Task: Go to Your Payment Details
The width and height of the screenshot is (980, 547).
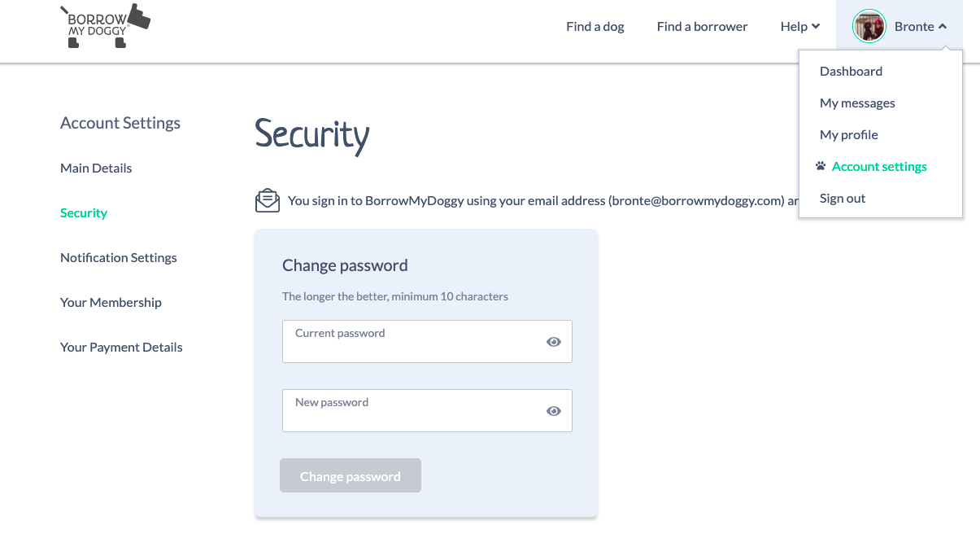Action: coord(121,347)
